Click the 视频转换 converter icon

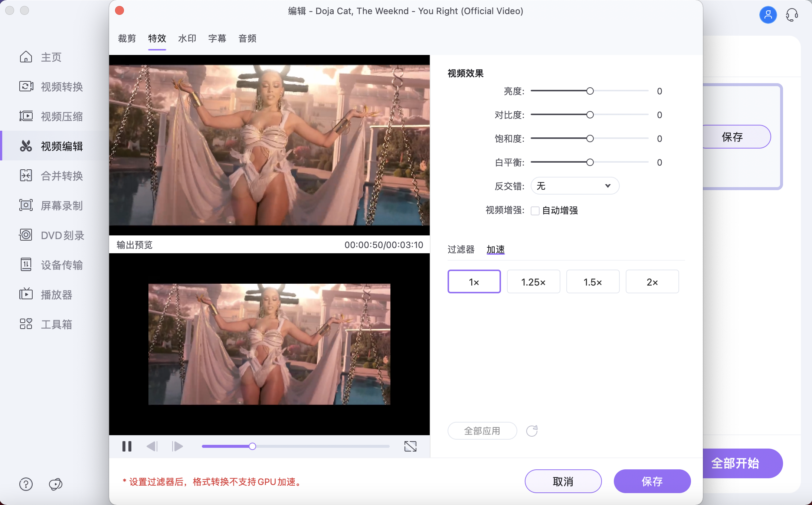tap(26, 87)
